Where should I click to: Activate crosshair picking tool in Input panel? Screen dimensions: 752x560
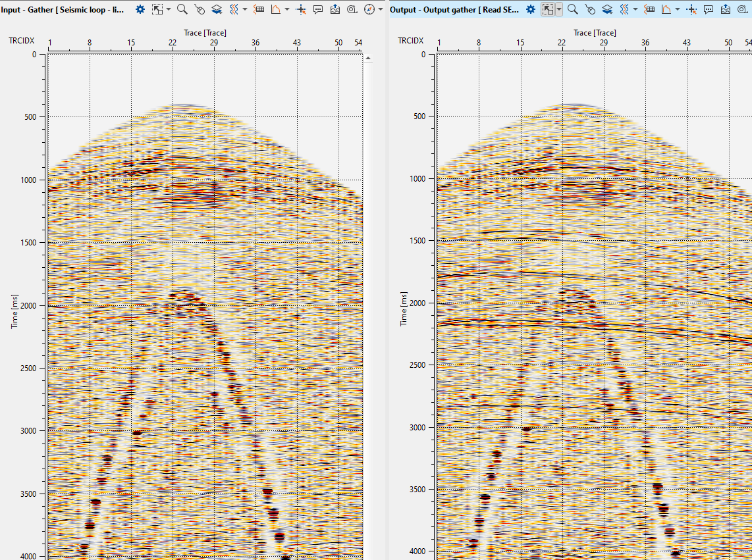pyautogui.click(x=302, y=9)
